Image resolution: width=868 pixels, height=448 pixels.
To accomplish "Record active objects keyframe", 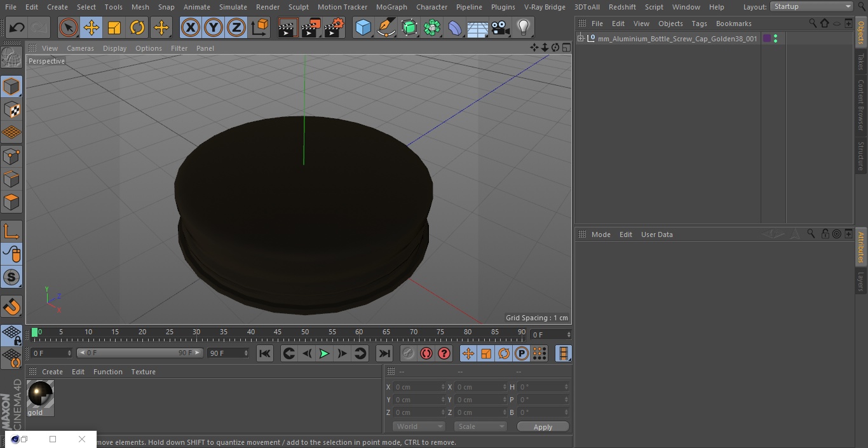I will click(409, 353).
